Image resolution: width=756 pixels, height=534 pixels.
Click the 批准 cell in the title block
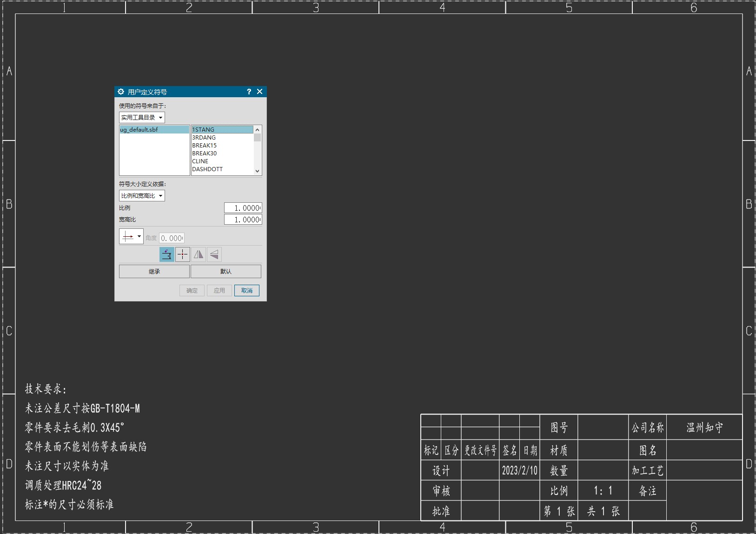(441, 511)
